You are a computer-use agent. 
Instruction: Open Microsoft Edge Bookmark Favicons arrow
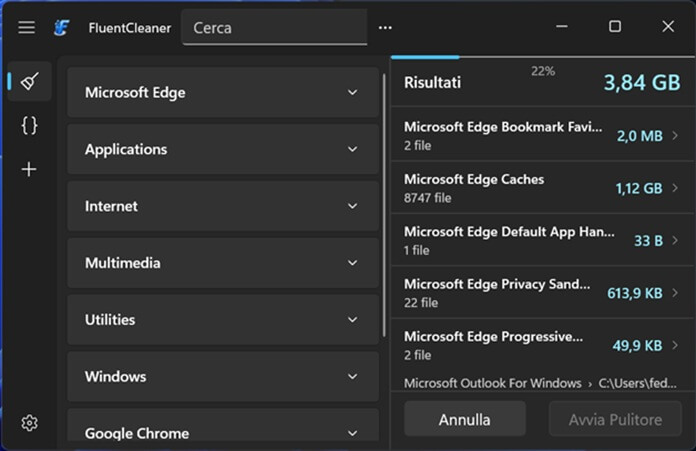tap(675, 135)
